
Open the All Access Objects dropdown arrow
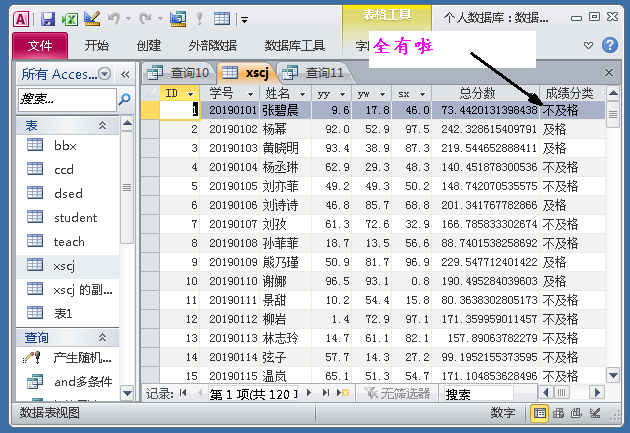(104, 74)
